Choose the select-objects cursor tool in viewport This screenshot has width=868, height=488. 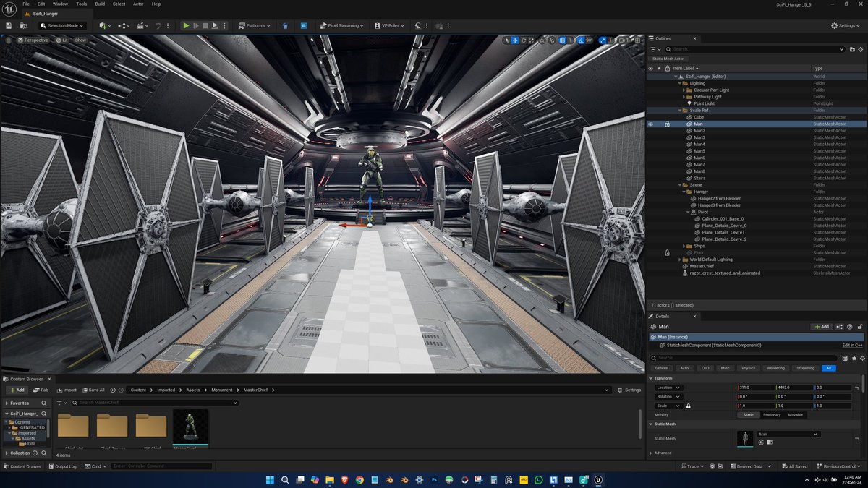coord(507,40)
